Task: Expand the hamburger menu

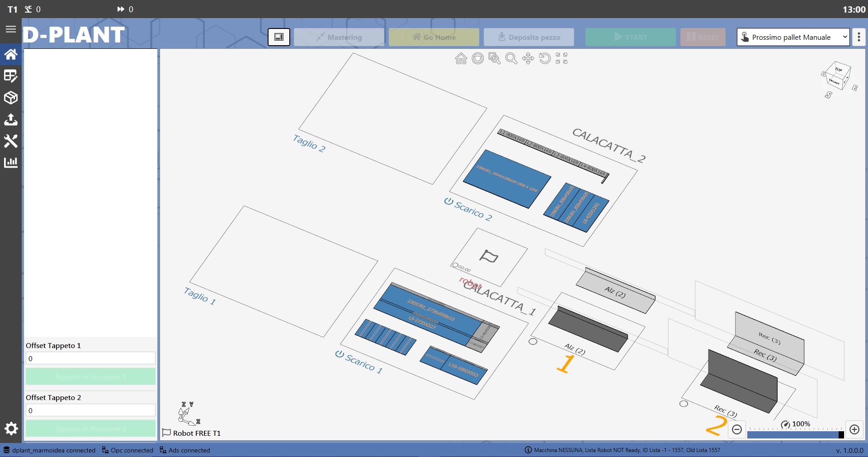Action: tap(11, 29)
